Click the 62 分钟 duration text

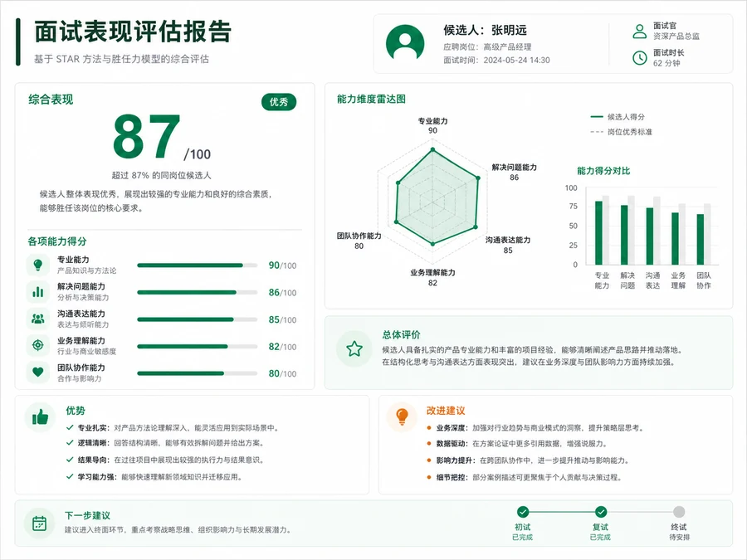(666, 63)
